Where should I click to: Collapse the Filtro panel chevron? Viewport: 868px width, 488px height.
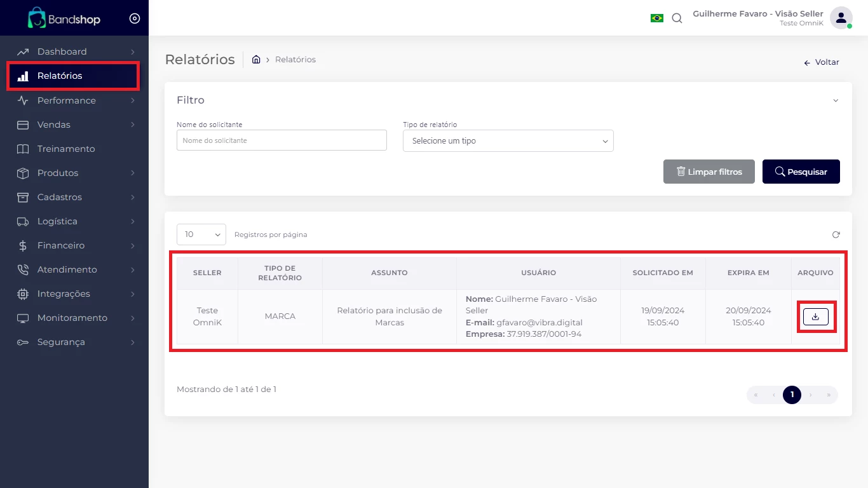point(836,100)
